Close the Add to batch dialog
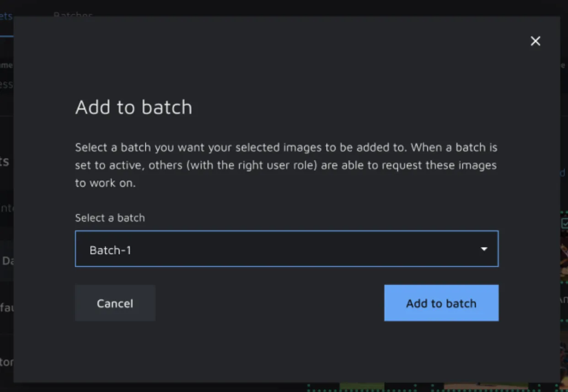 pyautogui.click(x=535, y=41)
